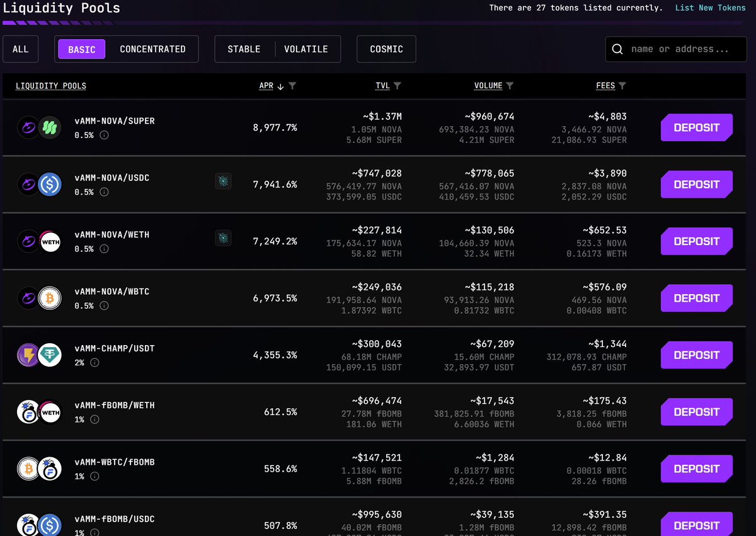Open the APR column filter
The image size is (756, 536).
(x=292, y=86)
